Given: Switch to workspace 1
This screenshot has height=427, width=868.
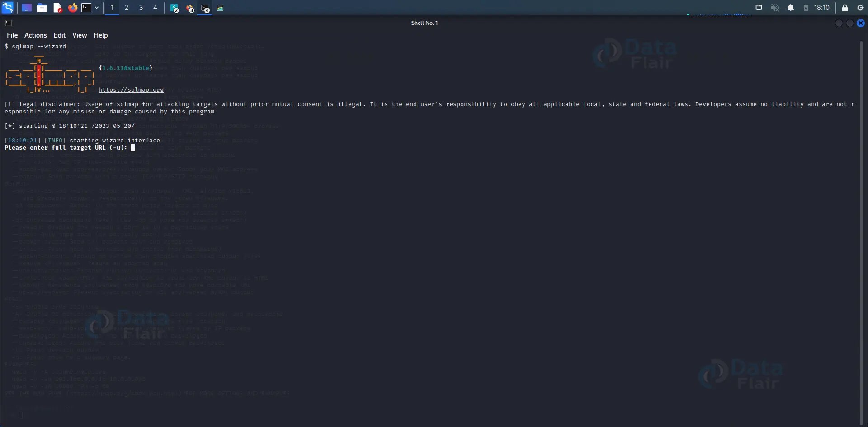Looking at the screenshot, I should point(112,8).
